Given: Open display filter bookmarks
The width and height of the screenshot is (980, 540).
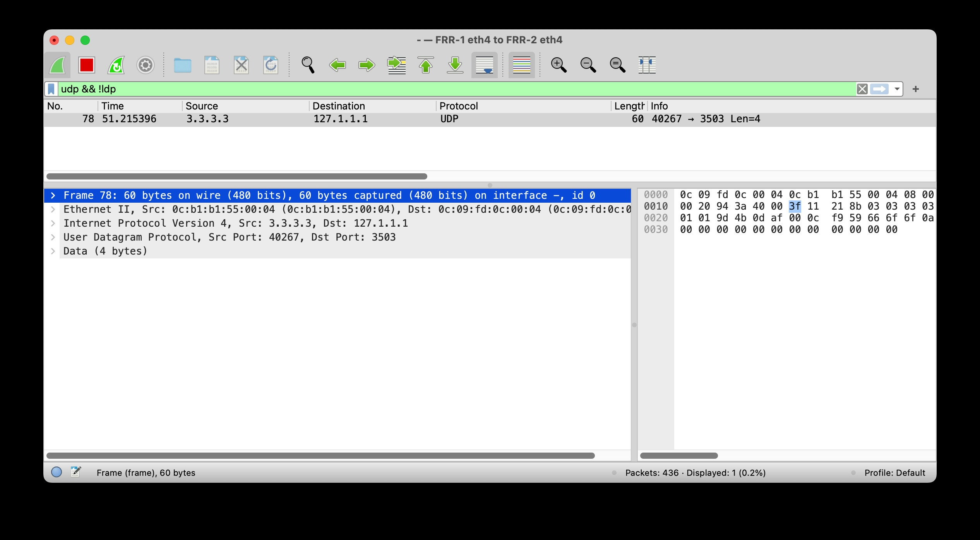Looking at the screenshot, I should pyautogui.click(x=51, y=89).
